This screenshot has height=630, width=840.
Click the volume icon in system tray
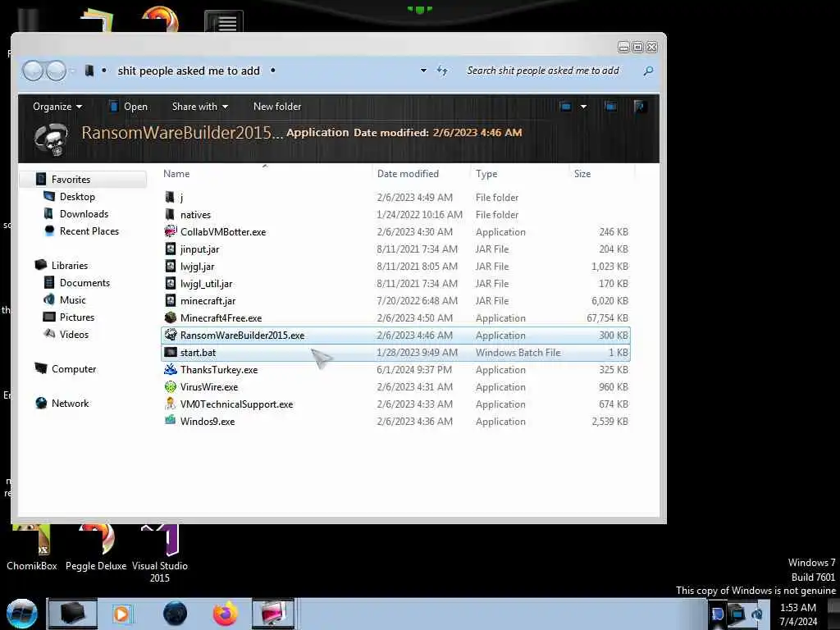(x=756, y=614)
